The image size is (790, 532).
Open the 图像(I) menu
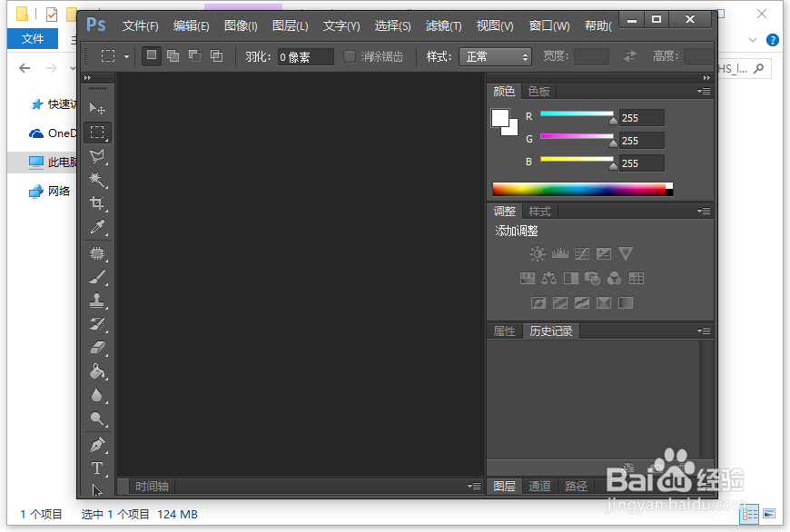tap(241, 25)
